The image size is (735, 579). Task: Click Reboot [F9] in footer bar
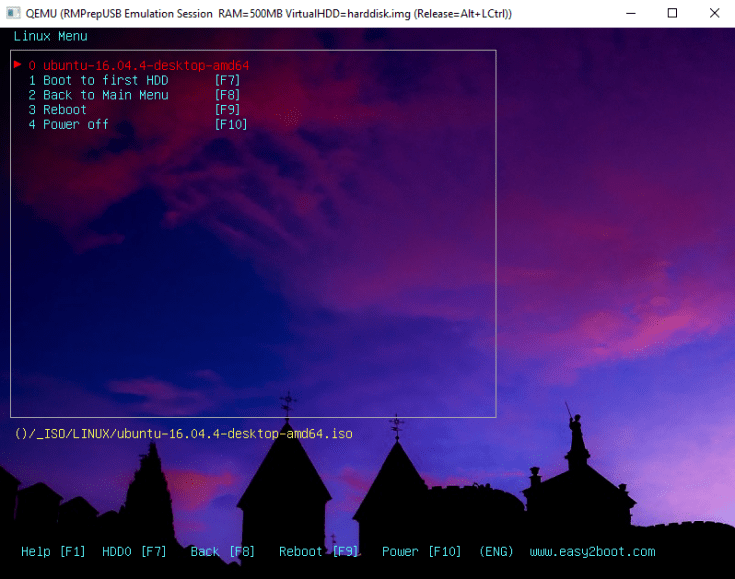click(x=319, y=552)
